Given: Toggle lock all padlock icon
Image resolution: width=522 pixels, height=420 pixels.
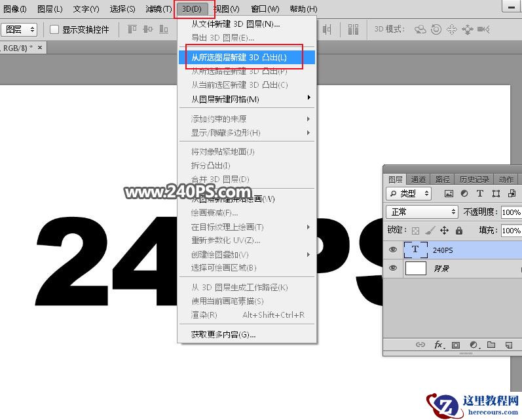Looking at the screenshot, I should click(x=459, y=230).
